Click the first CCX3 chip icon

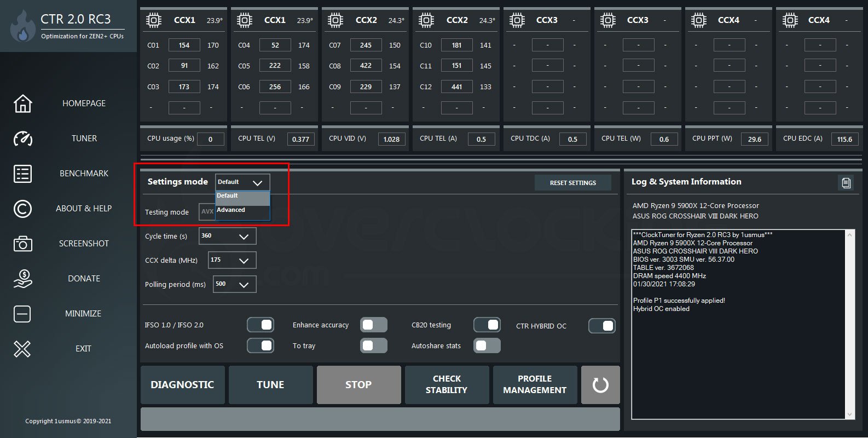(x=517, y=20)
